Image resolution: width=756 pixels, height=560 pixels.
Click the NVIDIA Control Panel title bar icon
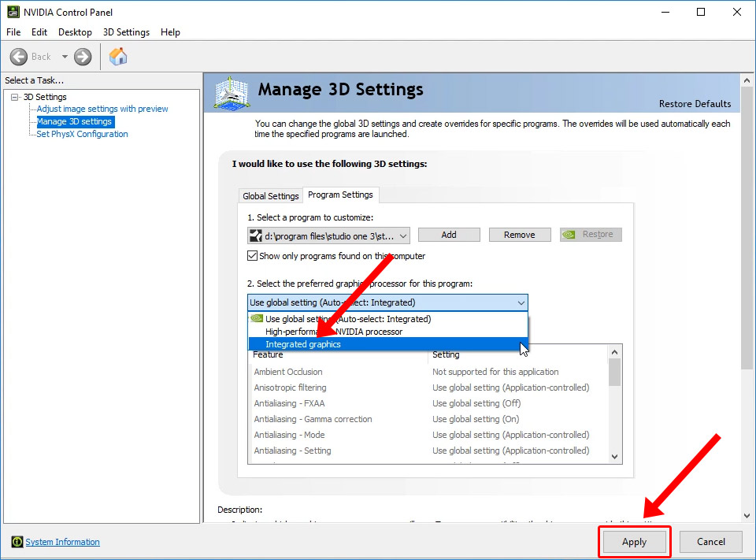point(12,12)
